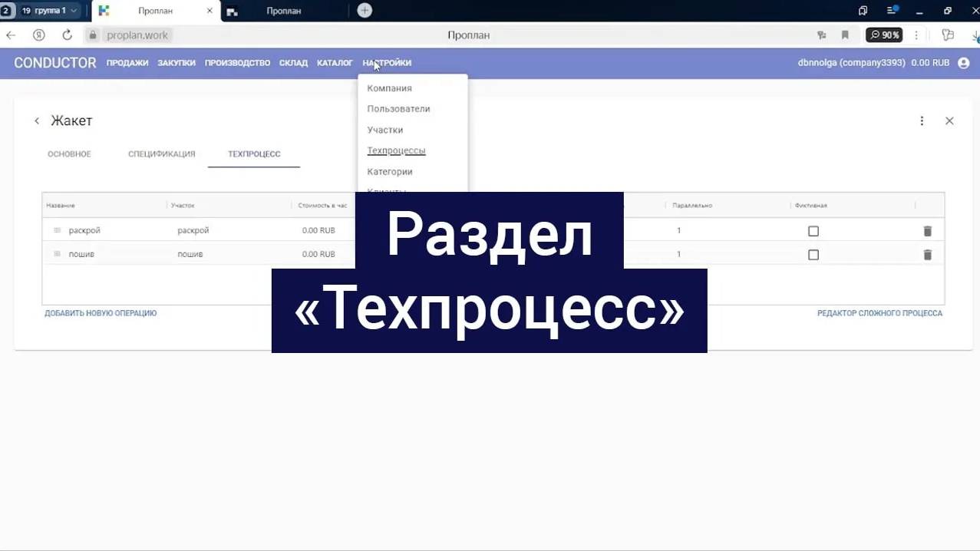Screen dimensions: 980x551
Task: Click Параллельно value 1 in раскрой row
Action: click(x=678, y=230)
